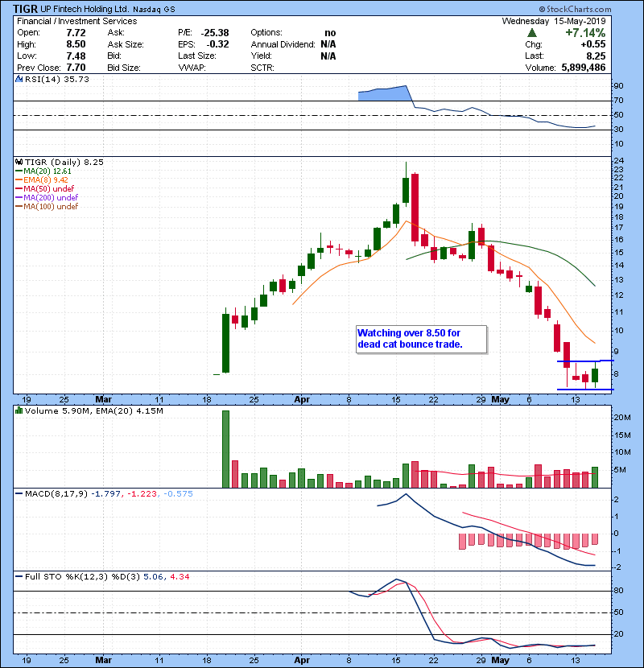Click the VWAP label
The height and width of the screenshot is (668, 644).
click(192, 68)
